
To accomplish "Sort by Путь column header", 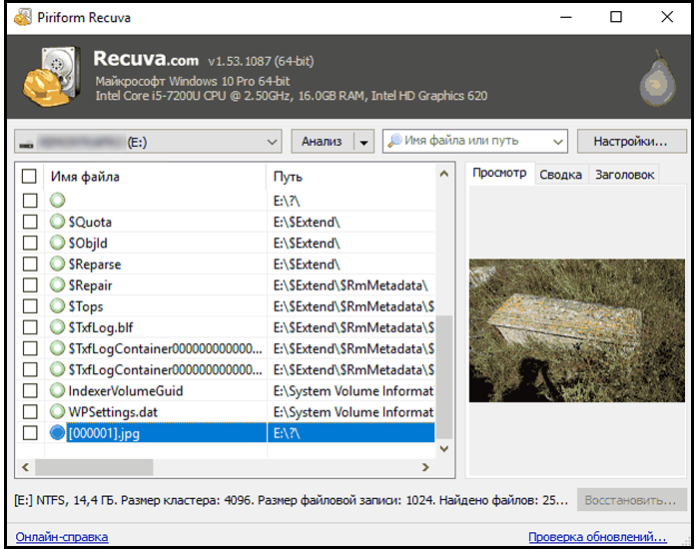I will point(350,176).
